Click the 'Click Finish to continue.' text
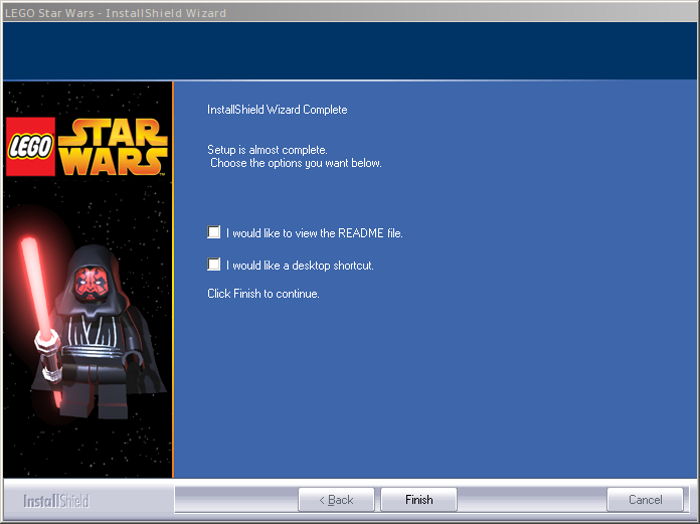The image size is (700, 524). [263, 294]
